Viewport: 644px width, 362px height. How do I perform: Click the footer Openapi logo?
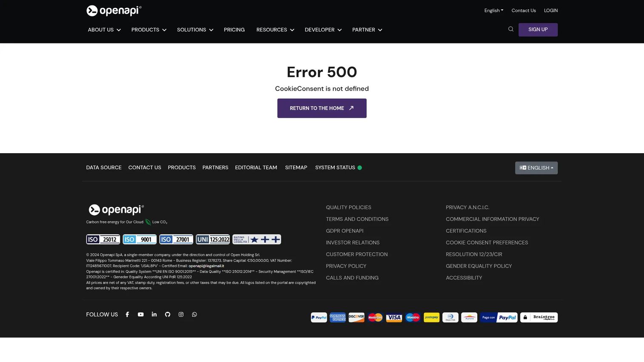pyautogui.click(x=116, y=210)
